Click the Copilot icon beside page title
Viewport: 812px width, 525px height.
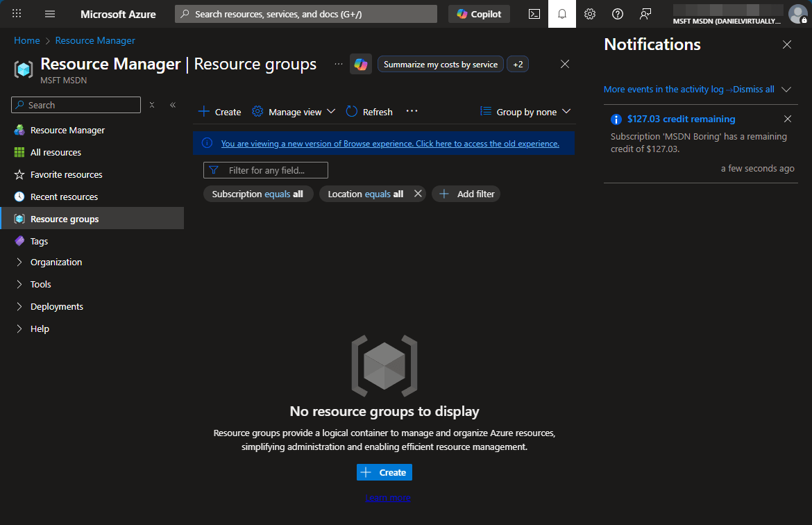point(360,65)
